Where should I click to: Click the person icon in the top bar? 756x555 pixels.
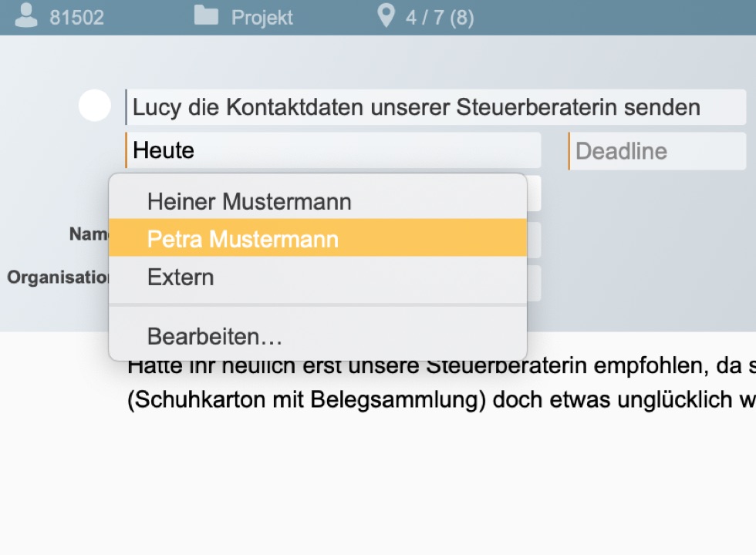[26, 16]
